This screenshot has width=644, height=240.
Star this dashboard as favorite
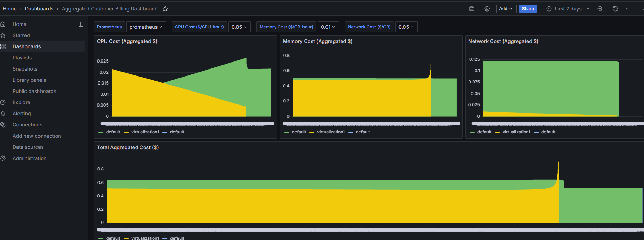[165, 9]
